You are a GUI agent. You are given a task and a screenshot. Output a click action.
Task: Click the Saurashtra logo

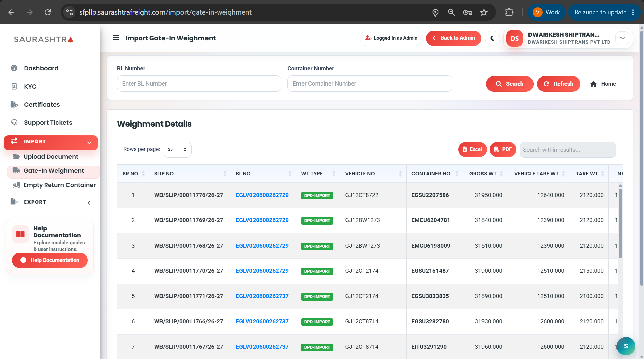pyautogui.click(x=44, y=39)
